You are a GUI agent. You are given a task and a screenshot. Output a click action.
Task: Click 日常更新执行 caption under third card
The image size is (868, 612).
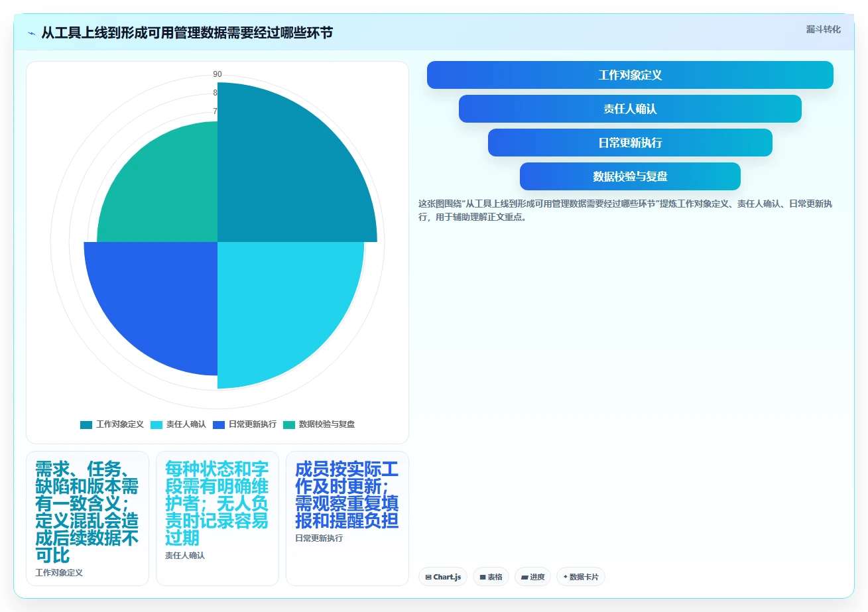(319, 538)
